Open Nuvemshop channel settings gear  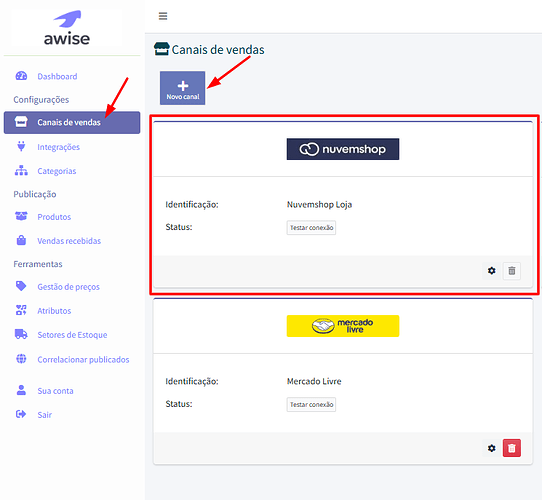[x=492, y=270]
